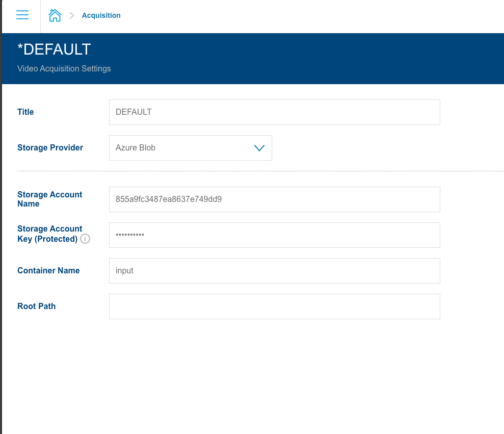
Task: Click the empty Root Path field
Action: point(274,307)
